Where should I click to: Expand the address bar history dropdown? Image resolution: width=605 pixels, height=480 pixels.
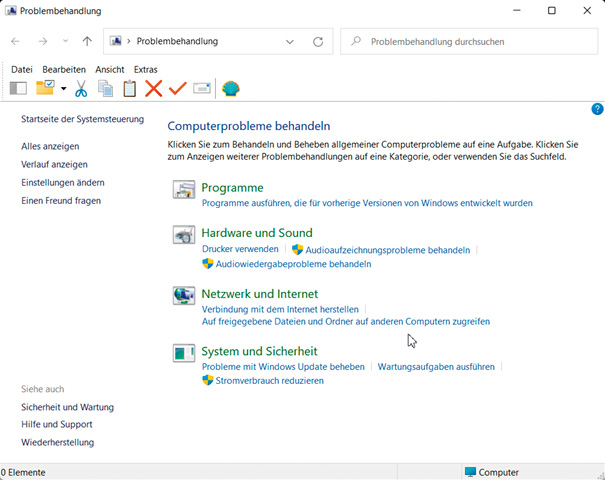point(290,42)
